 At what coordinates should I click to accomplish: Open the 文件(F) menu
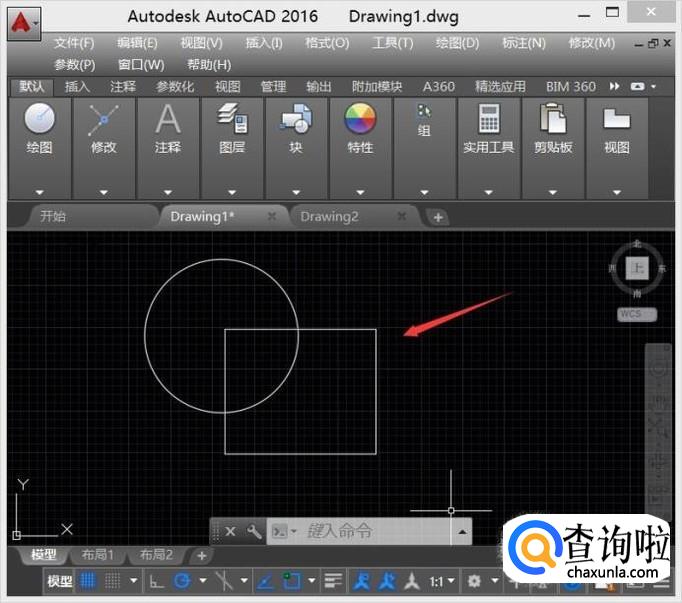74,43
